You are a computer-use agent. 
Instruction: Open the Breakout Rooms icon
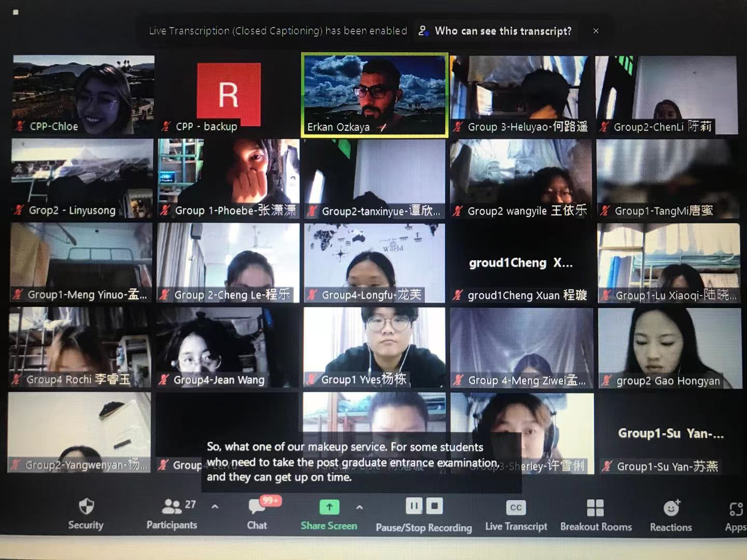[x=595, y=508]
